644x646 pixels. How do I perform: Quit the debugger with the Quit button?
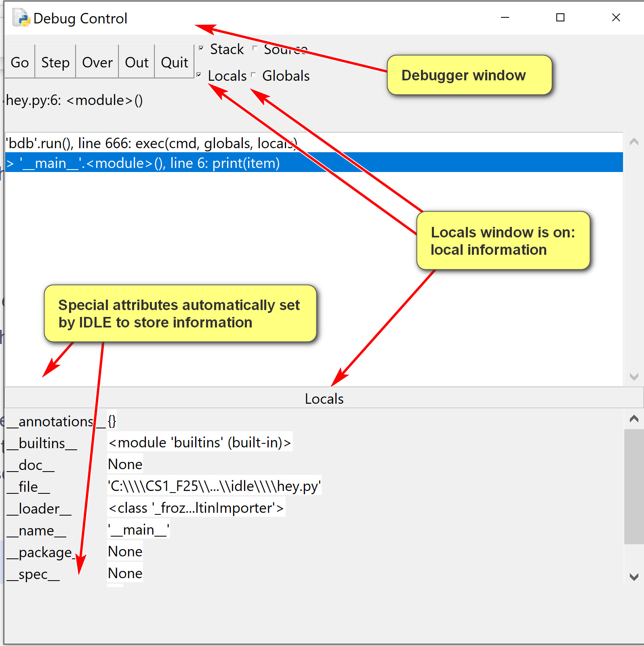point(174,62)
